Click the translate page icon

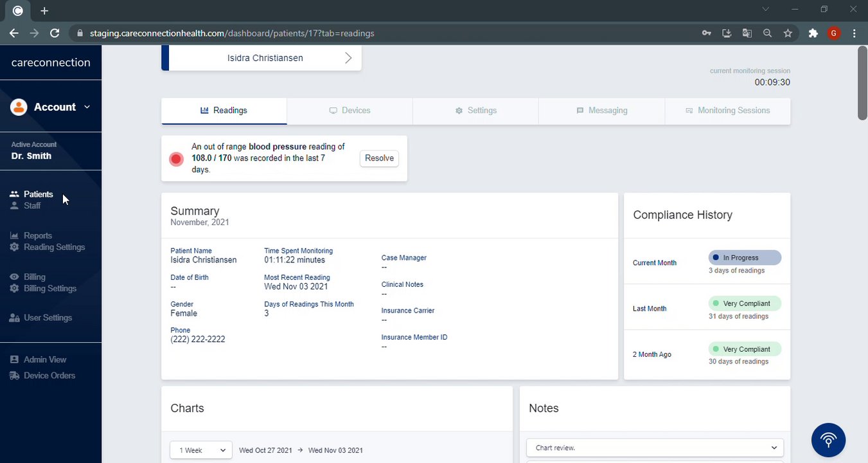tap(747, 33)
